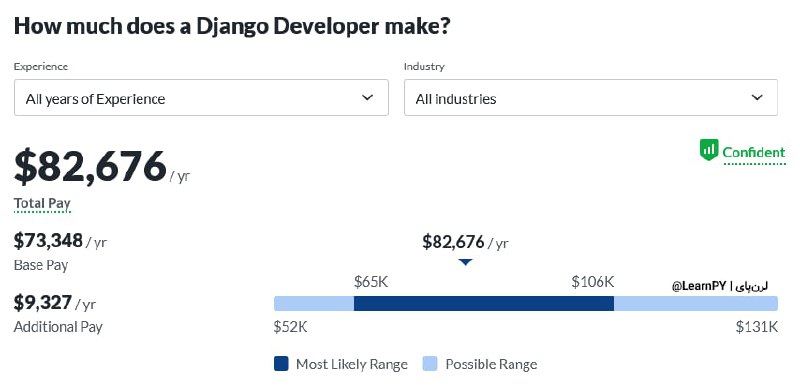Click the $65K range label
Image resolution: width=800 pixels, height=387 pixels.
(x=371, y=281)
